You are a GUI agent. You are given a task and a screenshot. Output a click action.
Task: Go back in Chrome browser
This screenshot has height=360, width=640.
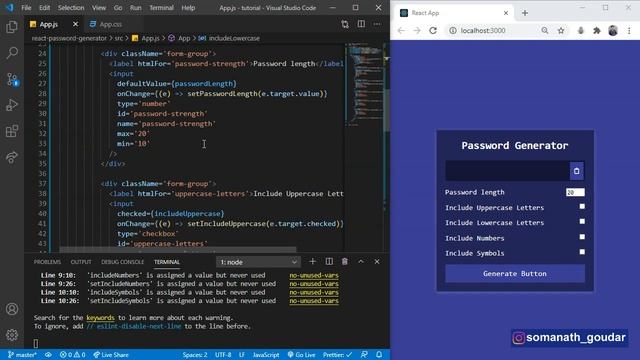[401, 31]
